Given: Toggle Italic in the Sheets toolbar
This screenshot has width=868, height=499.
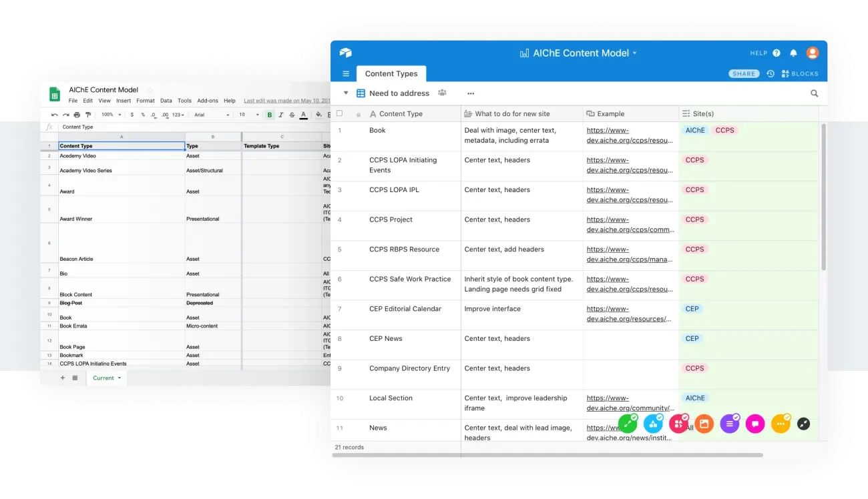Looking at the screenshot, I should pyautogui.click(x=281, y=115).
